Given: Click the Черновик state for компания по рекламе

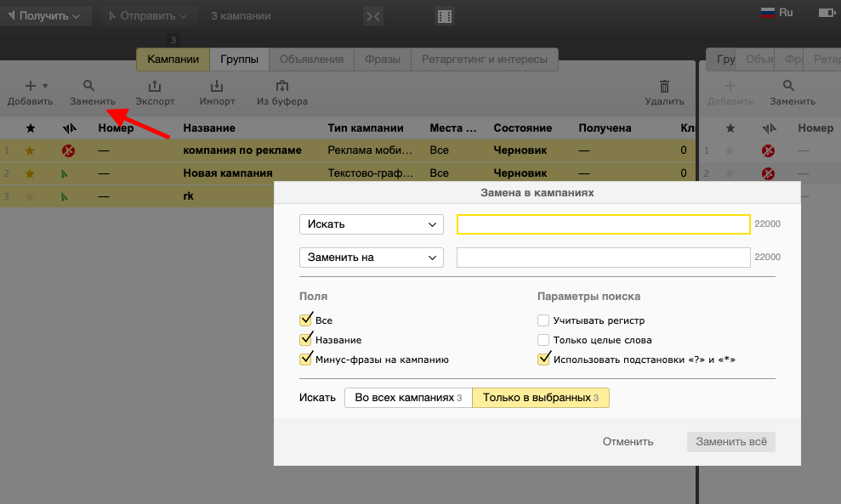Looking at the screenshot, I should click(520, 150).
